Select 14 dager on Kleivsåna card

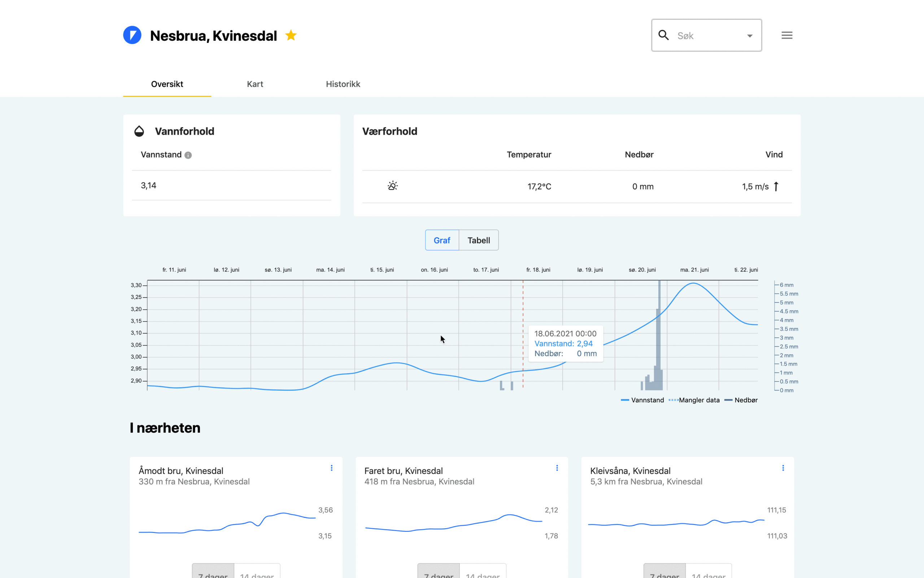tap(708, 571)
